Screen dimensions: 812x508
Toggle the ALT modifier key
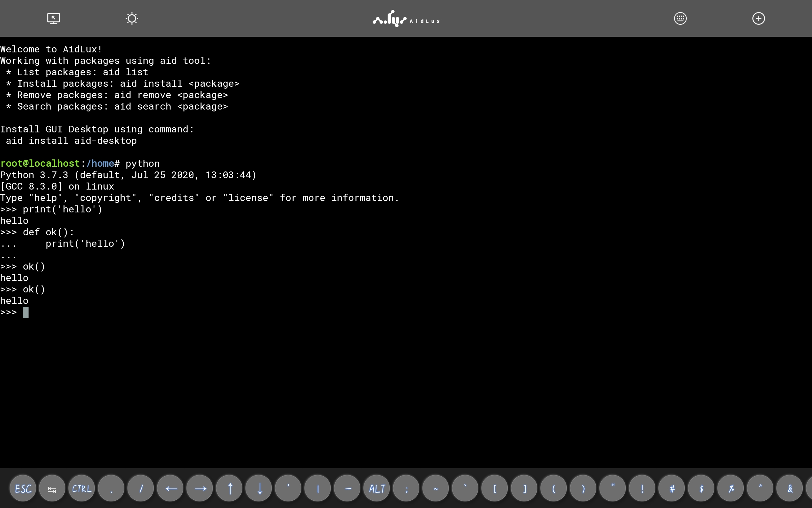click(377, 488)
